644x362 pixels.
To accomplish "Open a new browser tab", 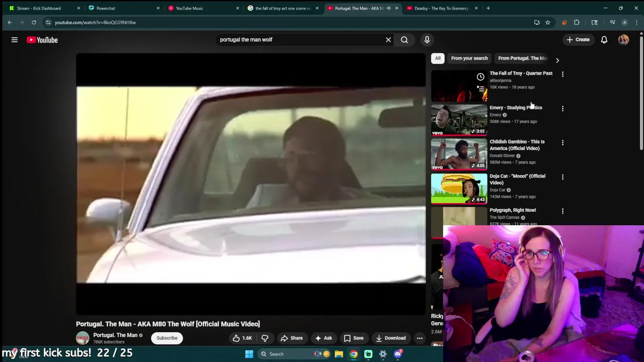I will (488, 8).
